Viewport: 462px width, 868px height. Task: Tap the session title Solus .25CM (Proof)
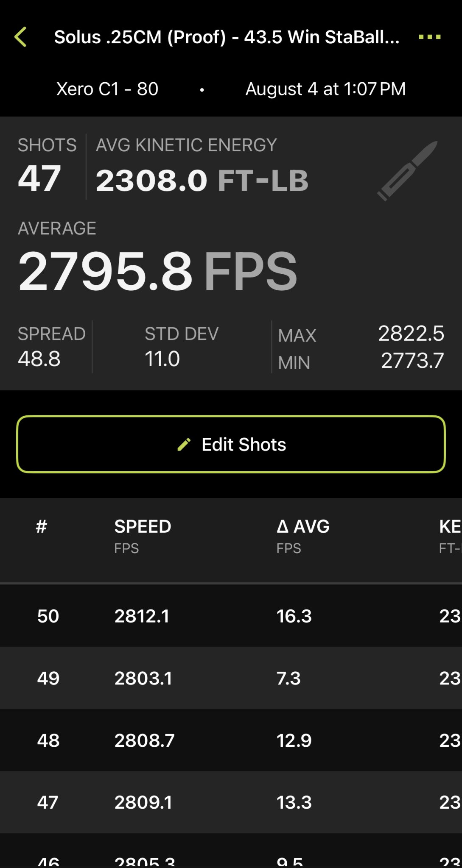227,37
